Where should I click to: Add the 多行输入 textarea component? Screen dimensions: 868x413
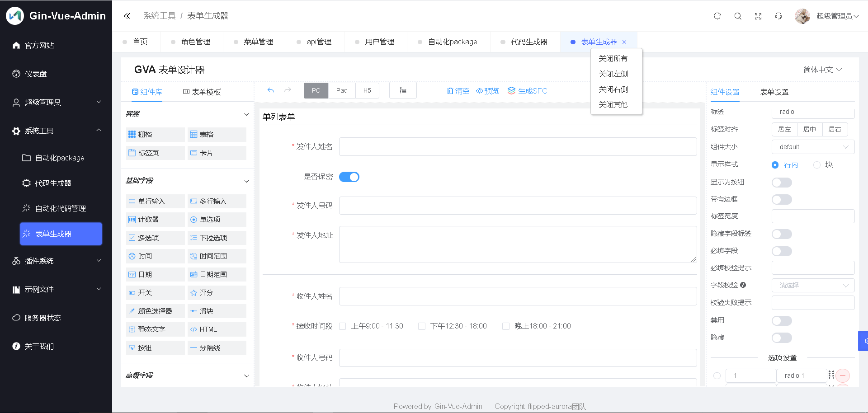point(217,201)
